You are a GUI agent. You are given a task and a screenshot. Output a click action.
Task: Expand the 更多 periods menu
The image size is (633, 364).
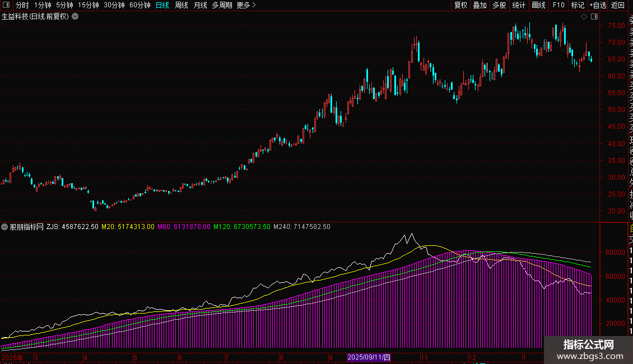coord(246,5)
